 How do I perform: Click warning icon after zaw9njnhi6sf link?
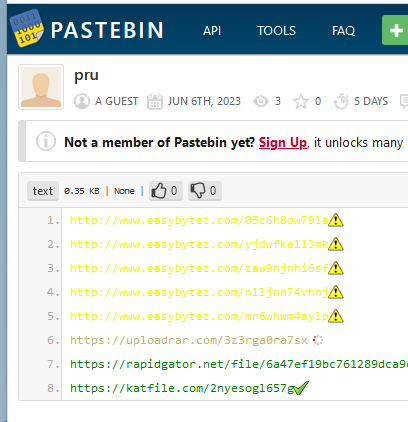[336, 268]
